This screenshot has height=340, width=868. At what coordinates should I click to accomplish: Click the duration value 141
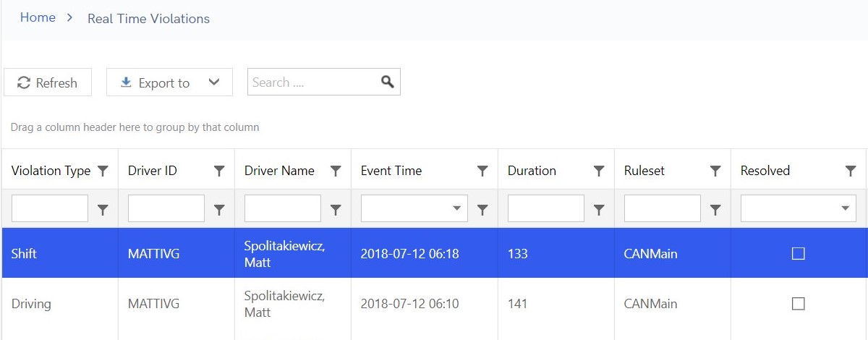pyautogui.click(x=518, y=304)
